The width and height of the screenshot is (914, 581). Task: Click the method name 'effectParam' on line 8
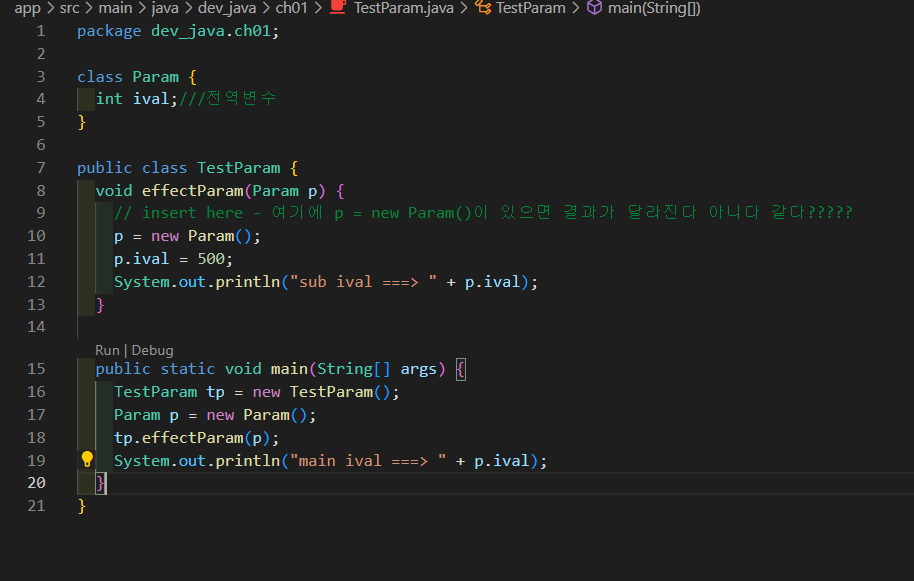[192, 191]
